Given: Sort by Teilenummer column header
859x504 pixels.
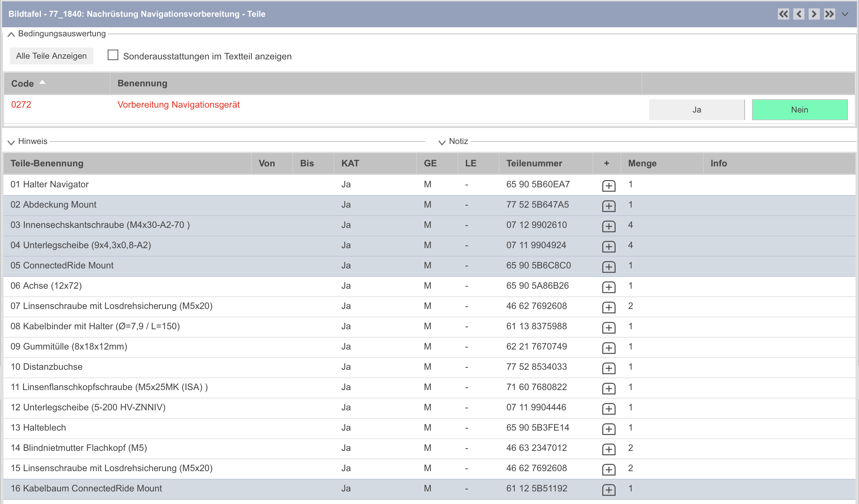Looking at the screenshot, I should [x=534, y=163].
